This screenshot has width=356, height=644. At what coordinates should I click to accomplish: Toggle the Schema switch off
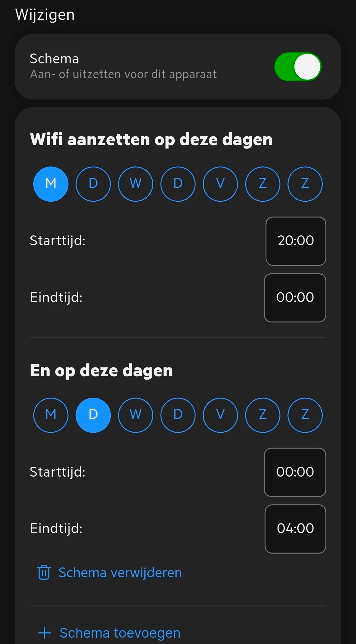click(298, 67)
